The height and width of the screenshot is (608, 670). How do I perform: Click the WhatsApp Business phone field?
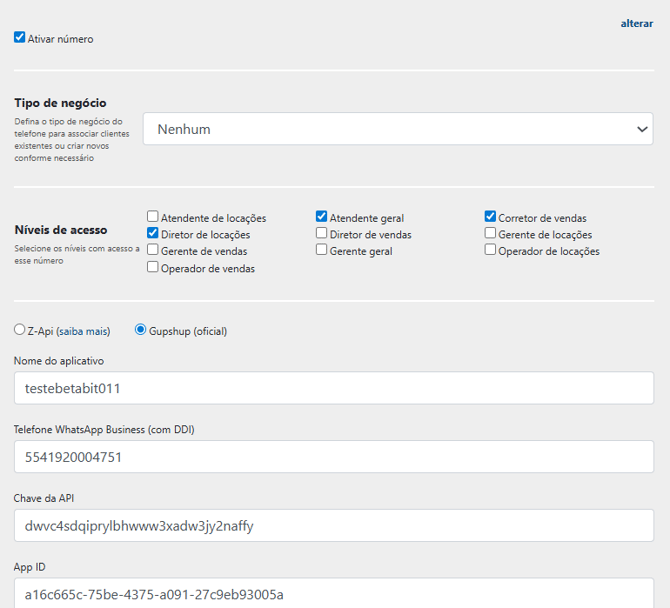[334, 457]
